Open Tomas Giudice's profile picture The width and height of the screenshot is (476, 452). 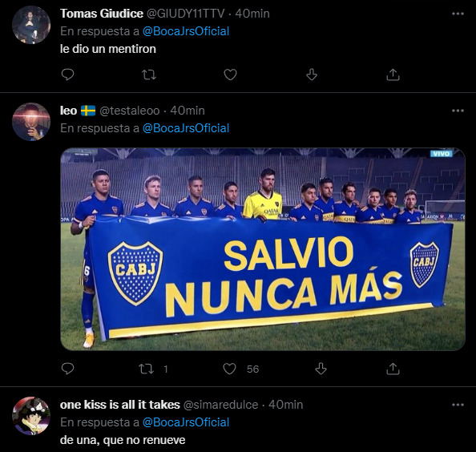point(31,25)
